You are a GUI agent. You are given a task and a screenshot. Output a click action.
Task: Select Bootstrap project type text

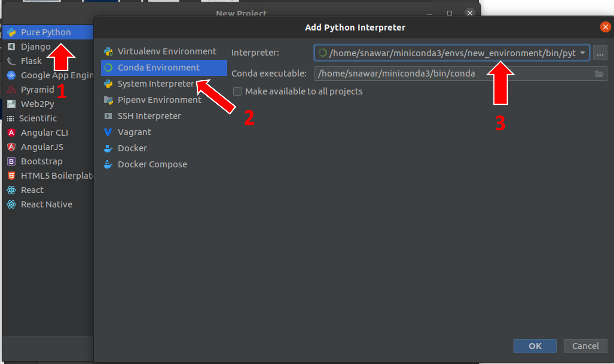pos(42,161)
